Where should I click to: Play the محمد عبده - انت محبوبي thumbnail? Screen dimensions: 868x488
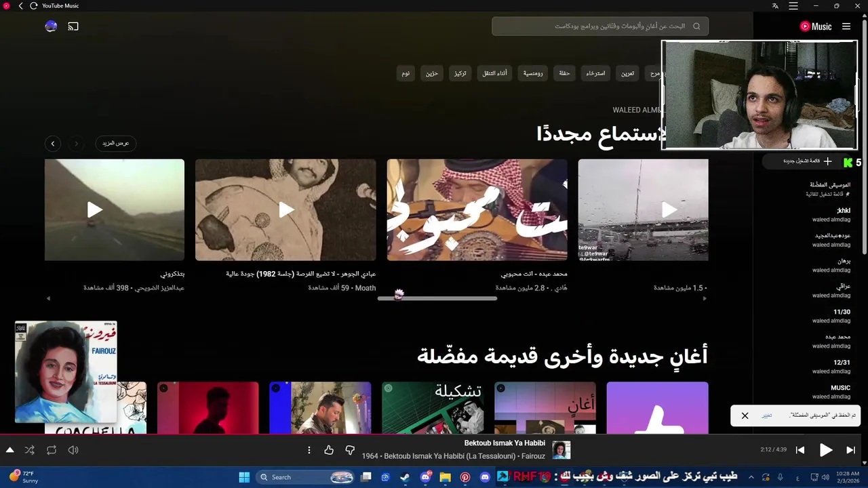[x=477, y=210]
